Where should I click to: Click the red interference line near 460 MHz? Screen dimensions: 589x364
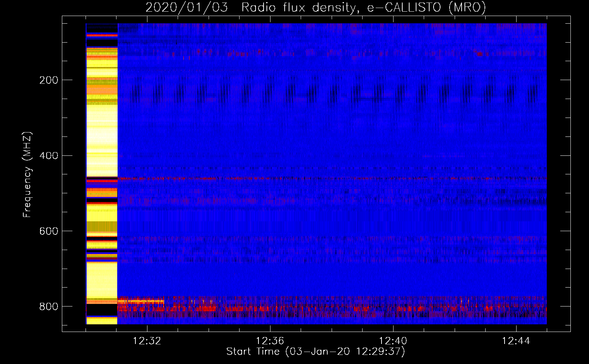(x=332, y=178)
